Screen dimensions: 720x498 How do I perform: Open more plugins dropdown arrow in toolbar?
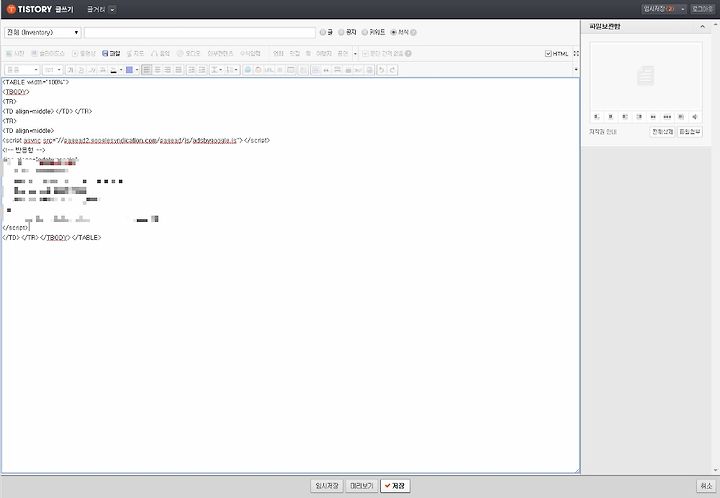(x=355, y=54)
